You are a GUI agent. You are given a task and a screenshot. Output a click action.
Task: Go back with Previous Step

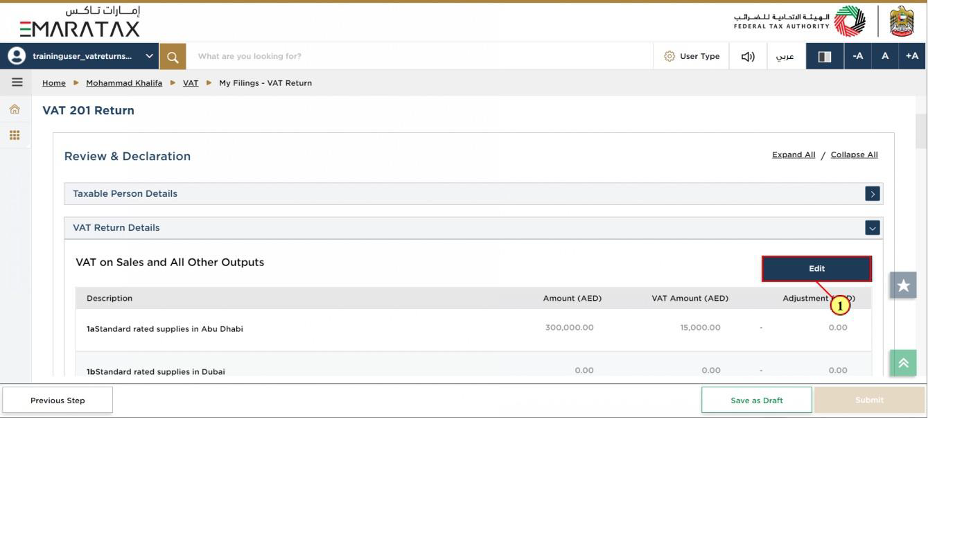[x=58, y=400]
